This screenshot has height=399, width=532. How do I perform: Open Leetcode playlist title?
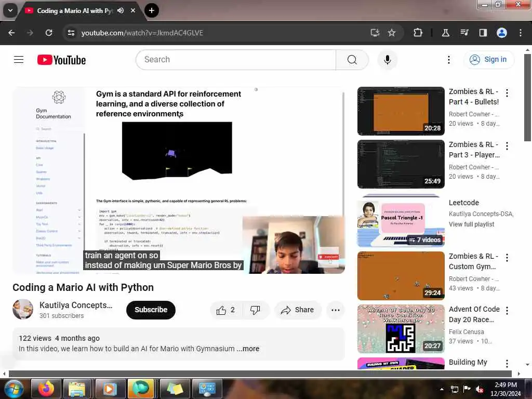tap(464, 203)
